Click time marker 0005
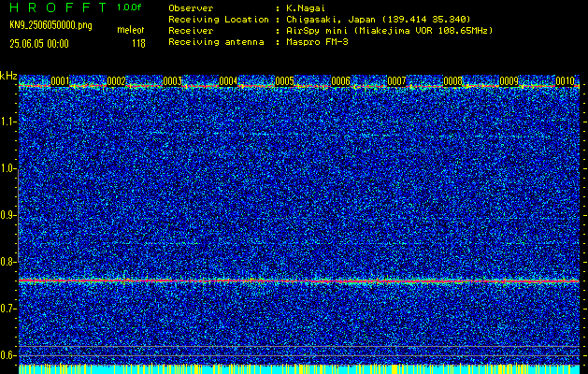This screenshot has width=588, height=374. click(284, 81)
